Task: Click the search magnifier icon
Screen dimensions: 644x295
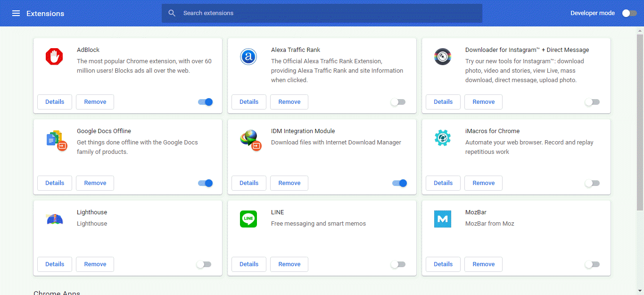Action: click(172, 13)
